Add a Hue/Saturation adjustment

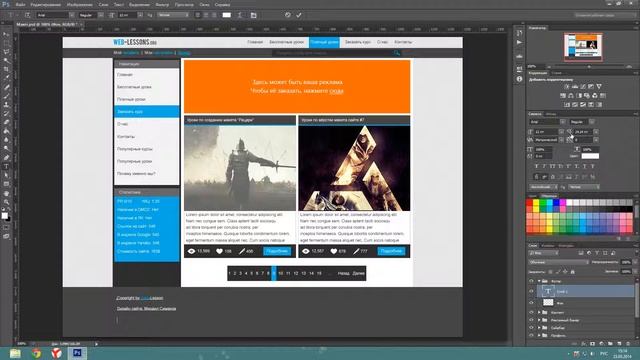coord(563,96)
